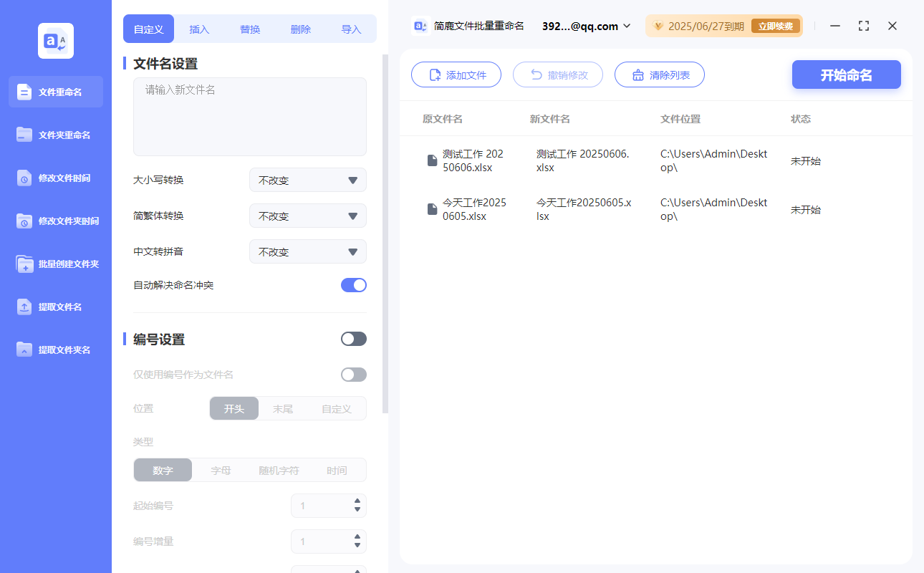Open the 提取文件名 tool
This screenshot has width=924, height=573.
55,307
